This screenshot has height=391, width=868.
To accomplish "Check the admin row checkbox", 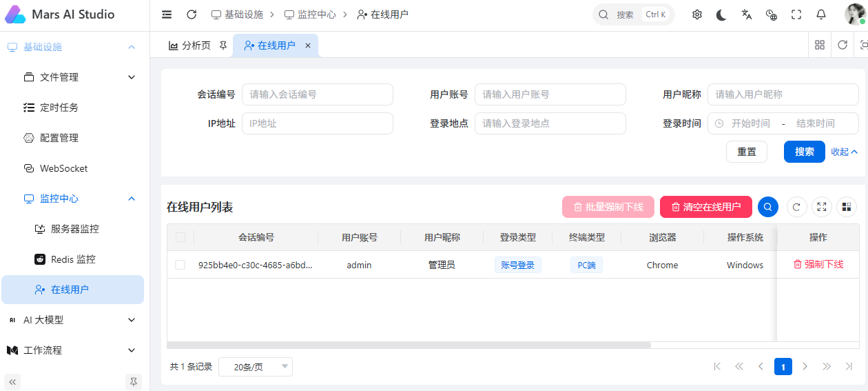I will coord(180,265).
